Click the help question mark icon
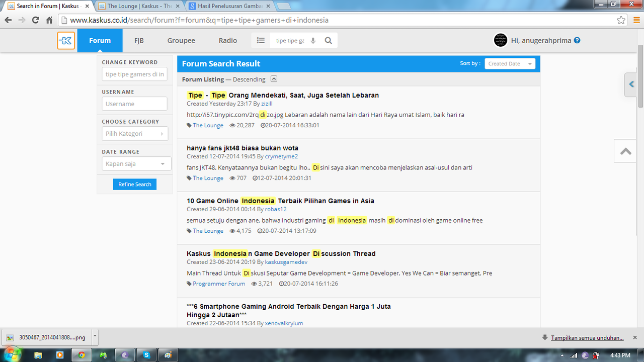The image size is (644, 362). point(577,40)
